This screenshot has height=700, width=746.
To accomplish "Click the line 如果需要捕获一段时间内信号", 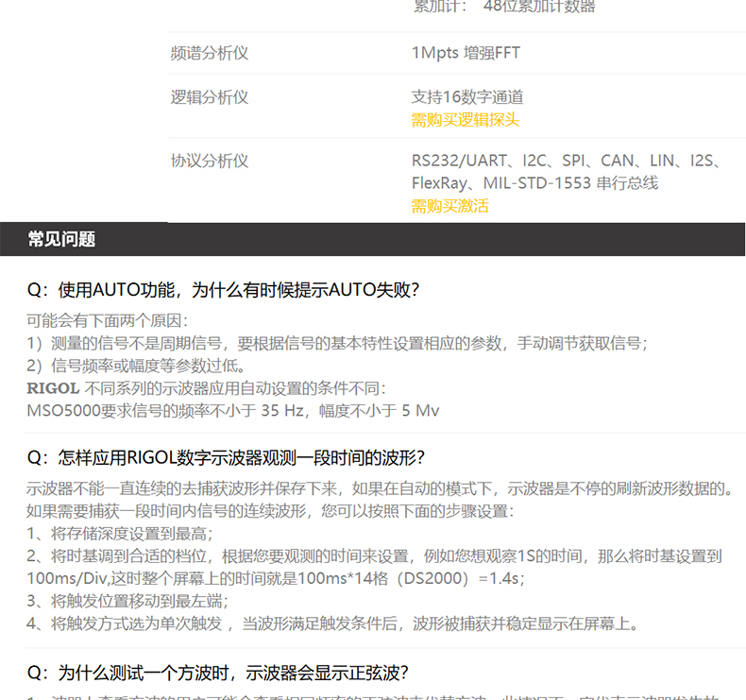I will 270,511.
